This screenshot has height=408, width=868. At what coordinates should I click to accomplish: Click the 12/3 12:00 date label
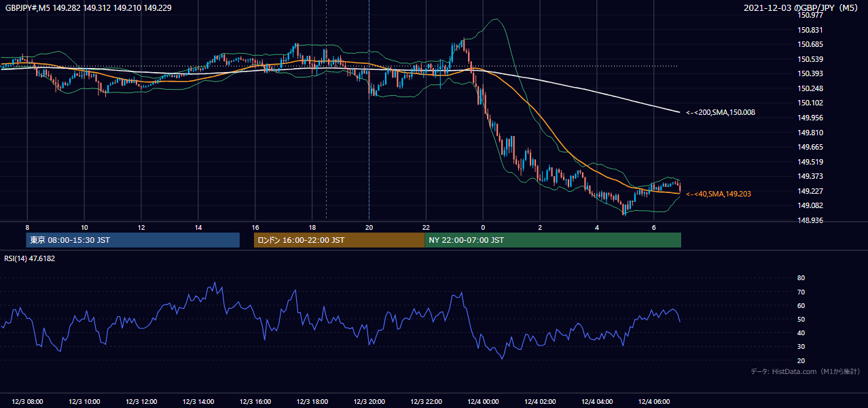coord(141,402)
